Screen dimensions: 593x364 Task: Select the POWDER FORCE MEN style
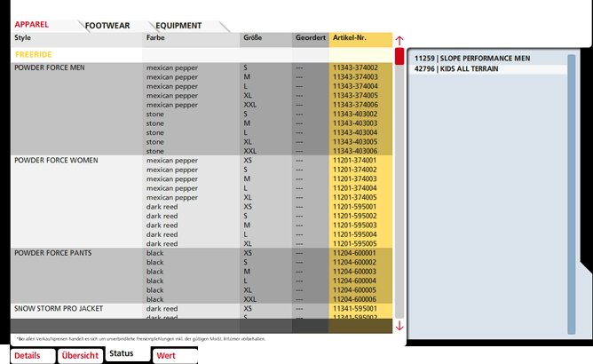coord(50,67)
